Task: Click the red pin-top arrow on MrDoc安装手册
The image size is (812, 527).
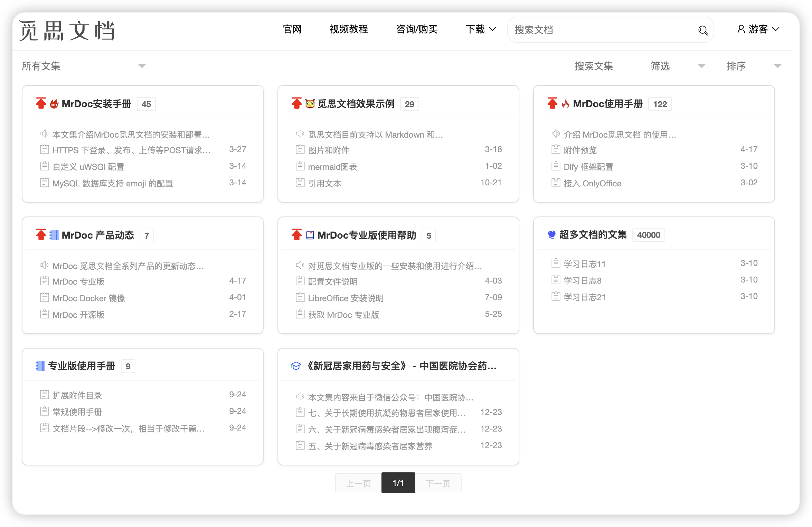Action: click(x=41, y=103)
